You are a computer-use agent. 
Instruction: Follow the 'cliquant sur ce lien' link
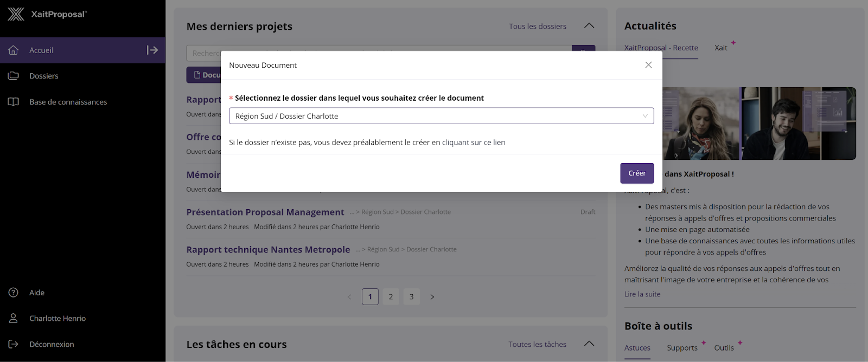[474, 143]
